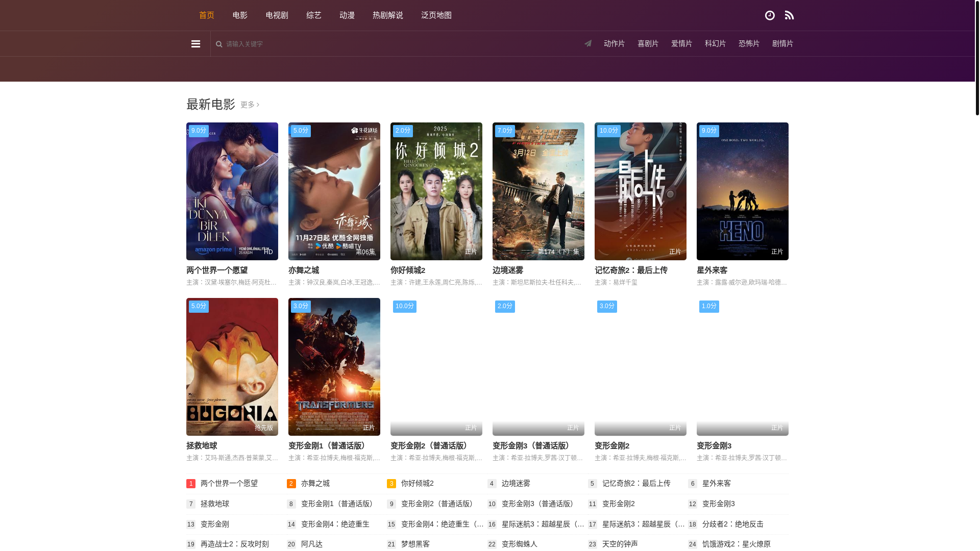
Task: Select the 剧情片 genre link
Action: (782, 44)
